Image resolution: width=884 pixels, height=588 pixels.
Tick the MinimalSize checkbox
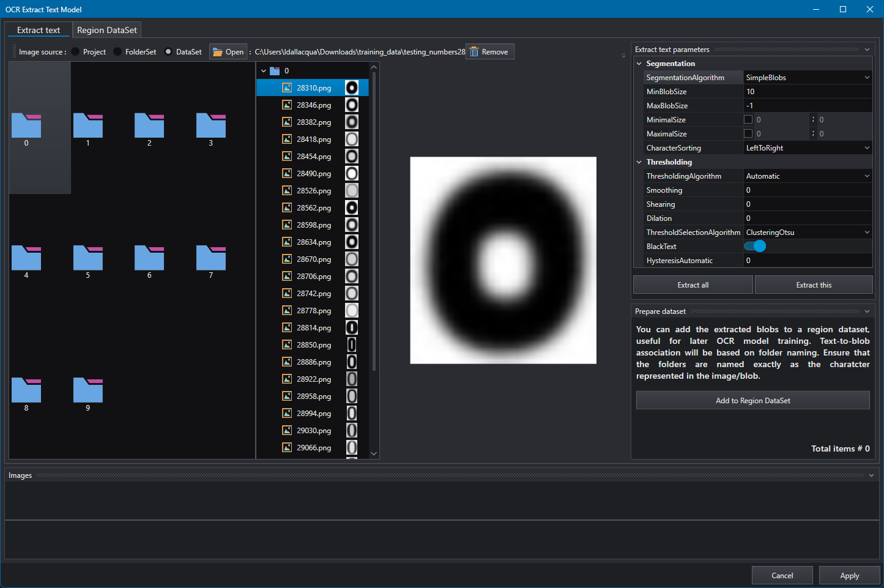click(748, 120)
